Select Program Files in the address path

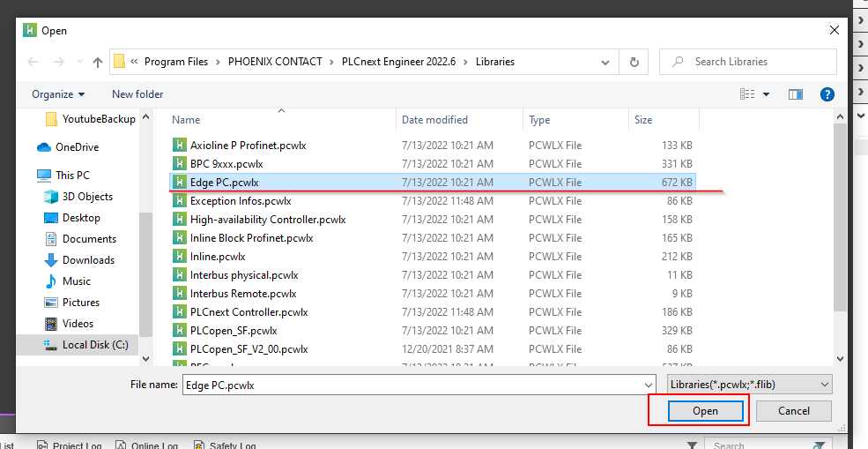(176, 62)
